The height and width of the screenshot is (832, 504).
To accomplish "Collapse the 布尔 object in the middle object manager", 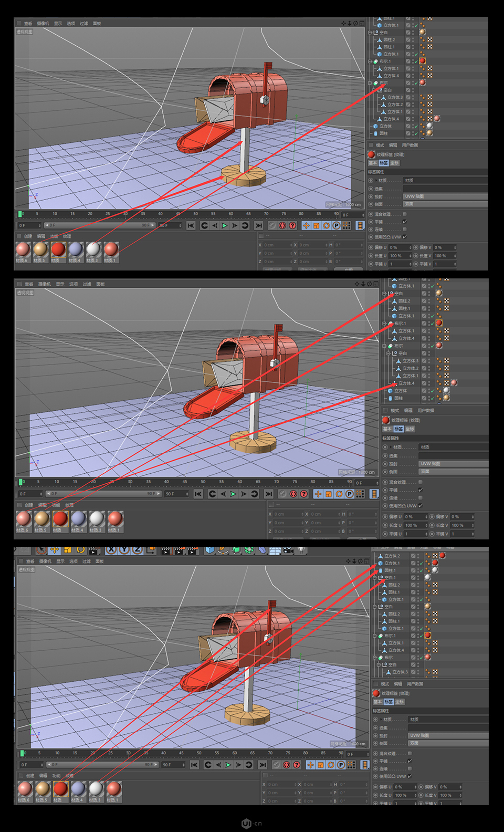I will [385, 346].
